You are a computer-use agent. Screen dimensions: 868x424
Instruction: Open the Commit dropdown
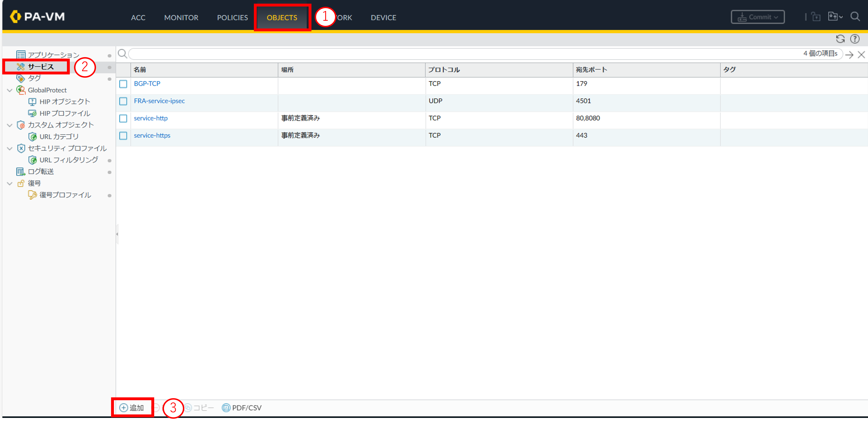[x=758, y=17]
